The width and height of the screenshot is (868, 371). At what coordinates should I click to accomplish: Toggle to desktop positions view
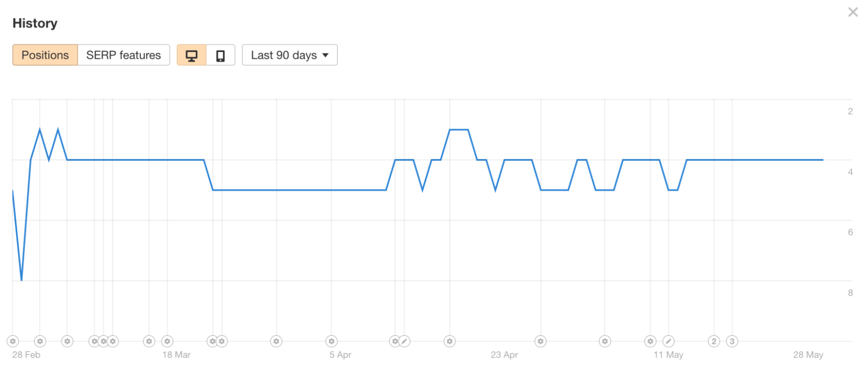point(192,55)
